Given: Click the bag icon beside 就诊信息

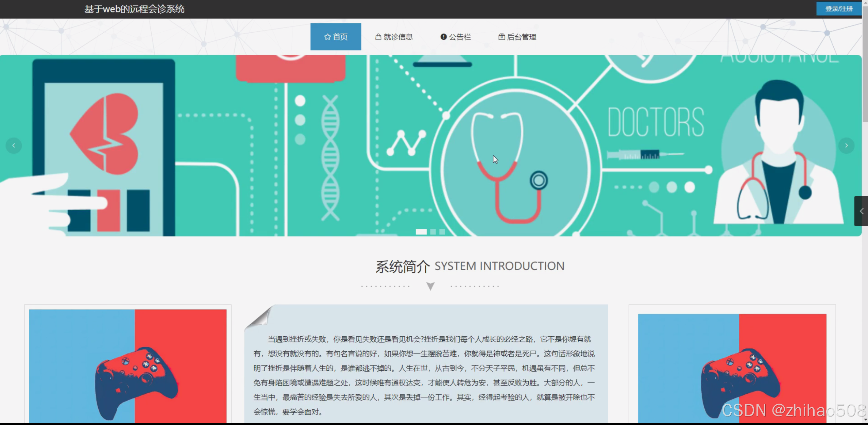Looking at the screenshot, I should 378,37.
